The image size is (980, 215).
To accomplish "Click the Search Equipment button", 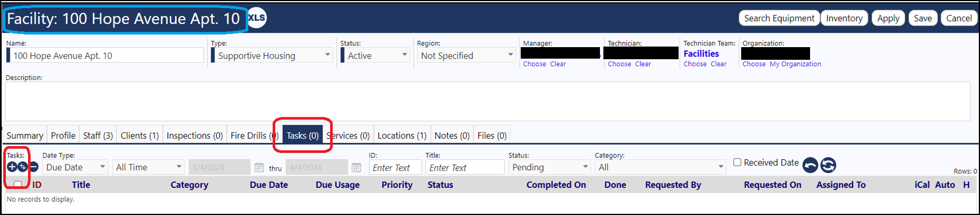I will coord(779,18).
